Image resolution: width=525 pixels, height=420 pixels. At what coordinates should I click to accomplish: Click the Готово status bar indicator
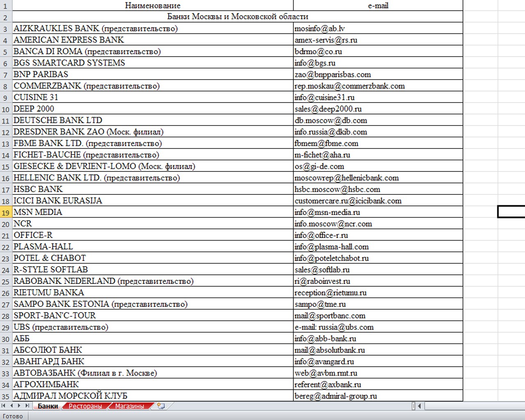pos(13,416)
